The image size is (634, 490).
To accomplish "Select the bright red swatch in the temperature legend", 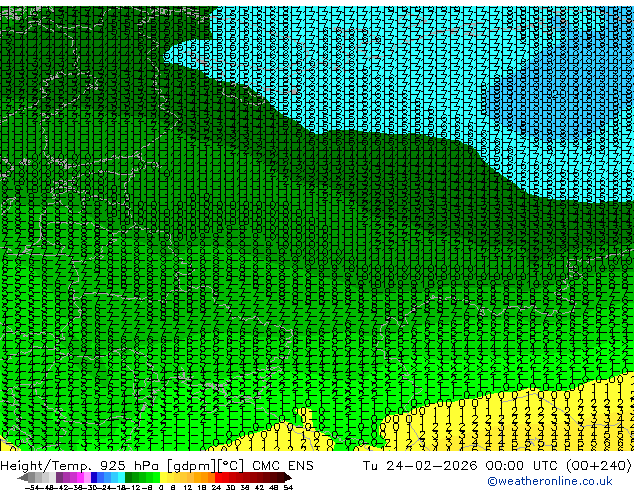I will click(x=218, y=477).
